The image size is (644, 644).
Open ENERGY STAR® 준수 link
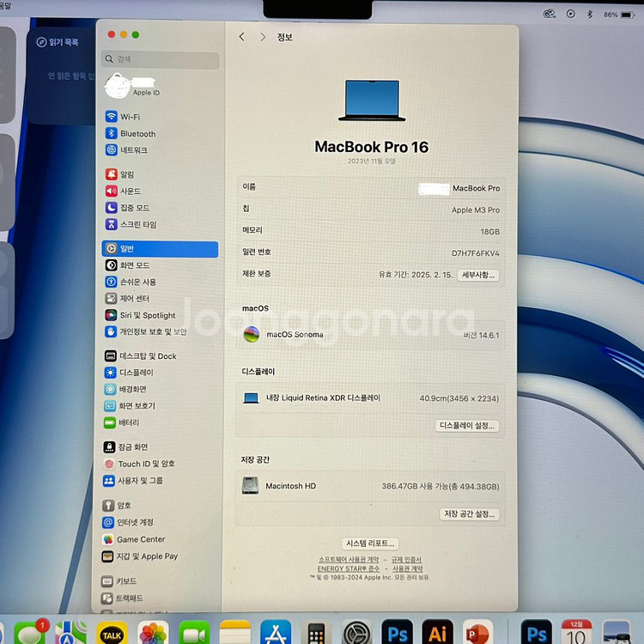(x=349, y=568)
